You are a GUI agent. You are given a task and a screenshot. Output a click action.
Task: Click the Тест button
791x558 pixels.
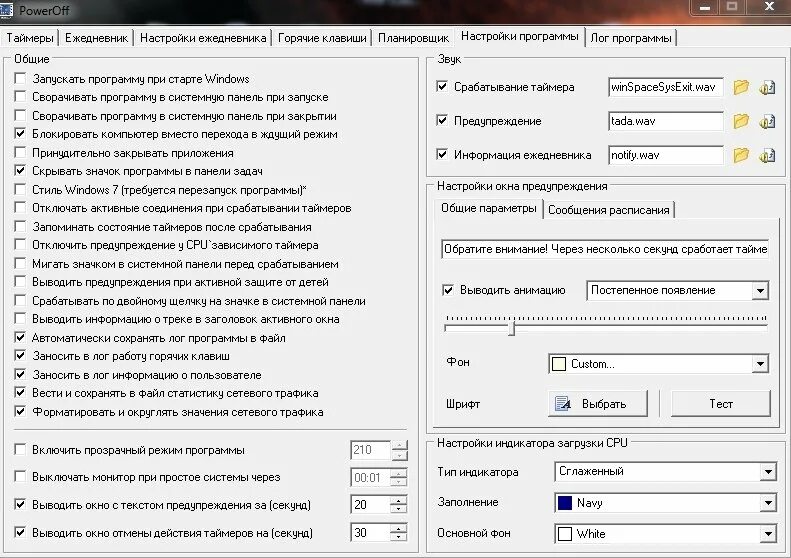(x=721, y=404)
